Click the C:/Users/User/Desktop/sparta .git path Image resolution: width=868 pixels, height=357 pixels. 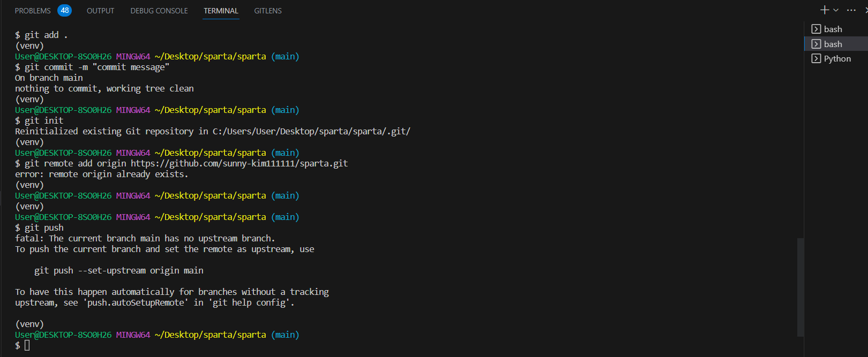[311, 131]
